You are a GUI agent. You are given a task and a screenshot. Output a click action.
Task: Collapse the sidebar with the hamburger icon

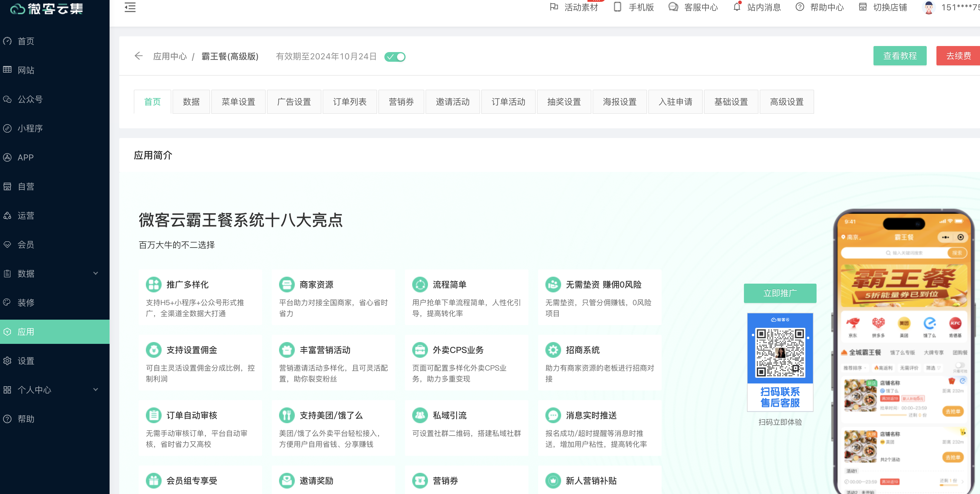pyautogui.click(x=130, y=7)
